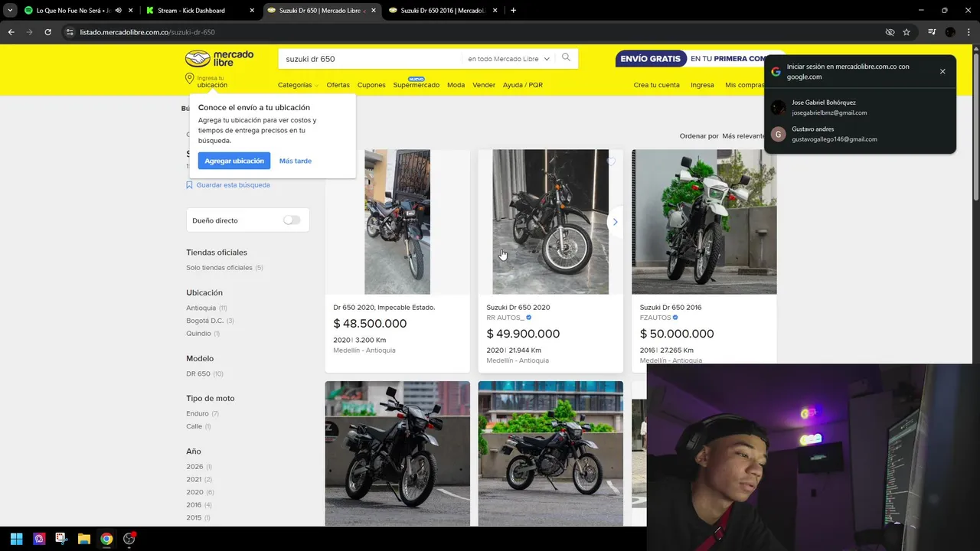Filter moto type by Enduro
980x551 pixels.
point(202,414)
